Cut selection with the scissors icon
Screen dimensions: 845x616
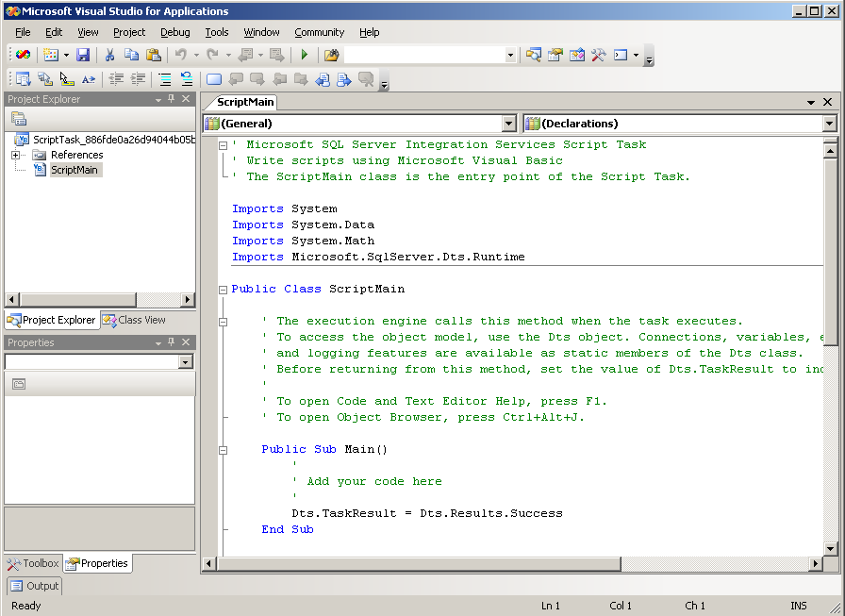(x=109, y=55)
